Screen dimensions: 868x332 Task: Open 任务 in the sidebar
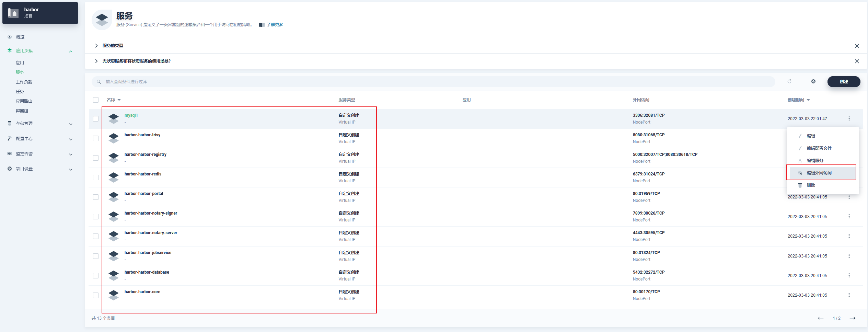tap(20, 92)
